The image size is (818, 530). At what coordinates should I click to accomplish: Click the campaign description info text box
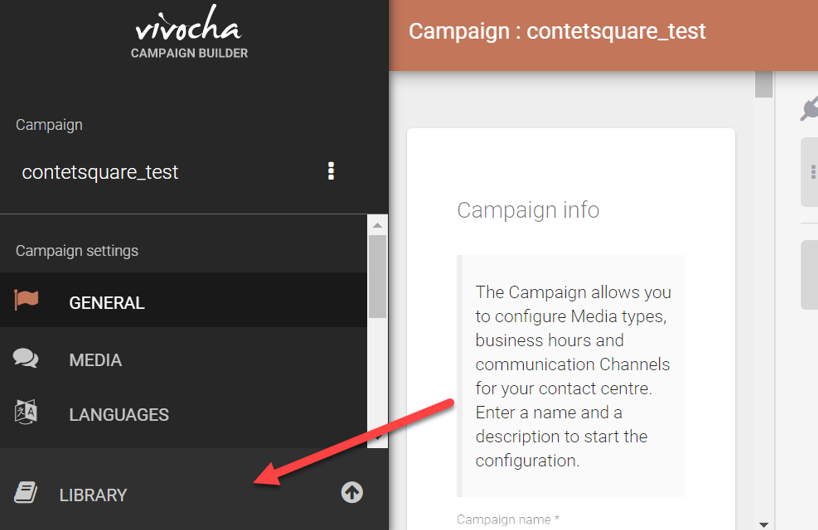[571, 376]
